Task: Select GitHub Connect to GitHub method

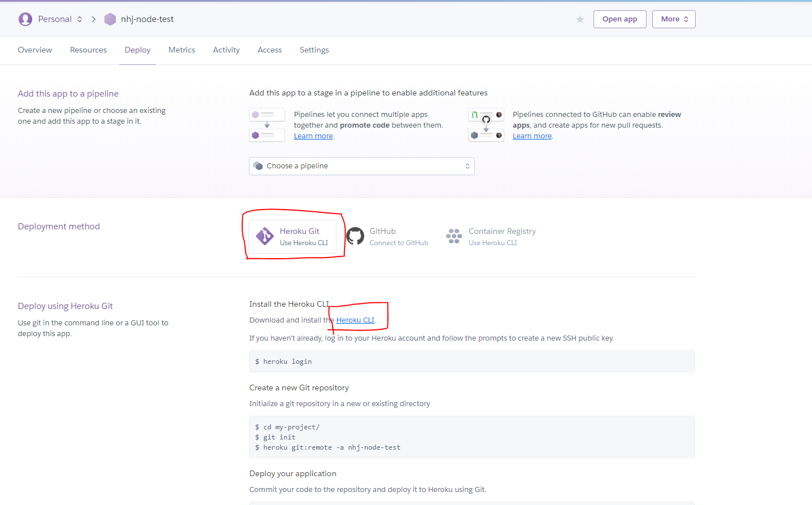Action: 387,236
